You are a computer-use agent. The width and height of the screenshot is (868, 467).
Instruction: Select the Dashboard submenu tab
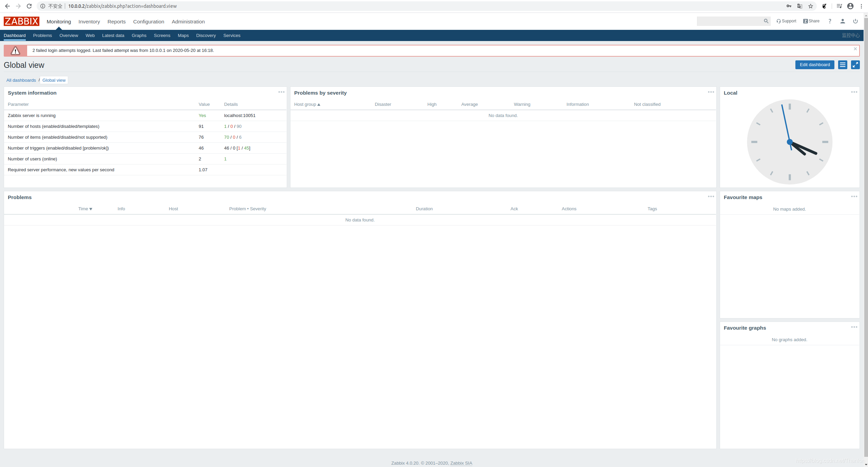(15, 36)
